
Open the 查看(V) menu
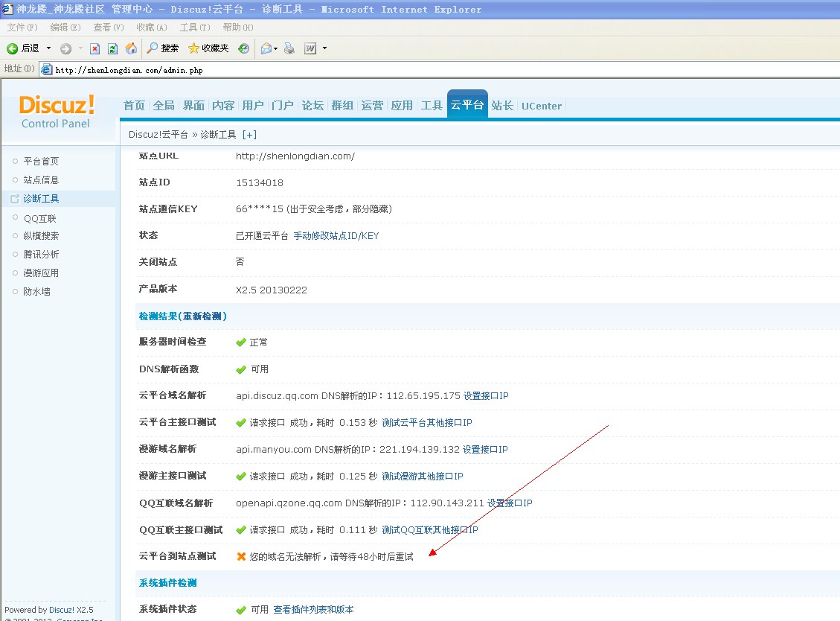[108, 28]
